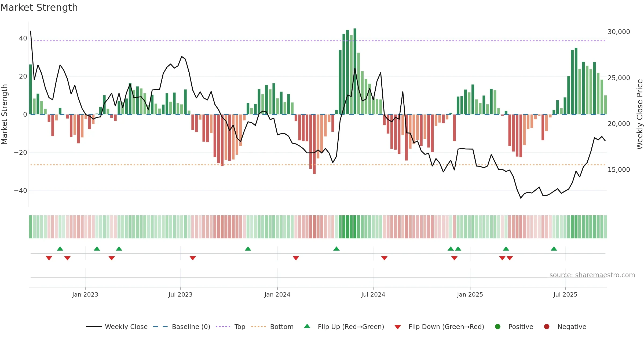Image resolution: width=644 pixels, height=362 pixels.
Task: Click the 'Jul 2023' x-axis label
Action: [x=180, y=295]
